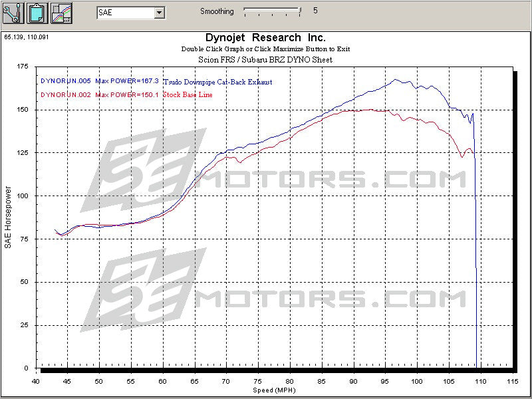Click the coordinate readout 65.139, 110.091
The width and height of the screenshot is (532, 399).
27,37
